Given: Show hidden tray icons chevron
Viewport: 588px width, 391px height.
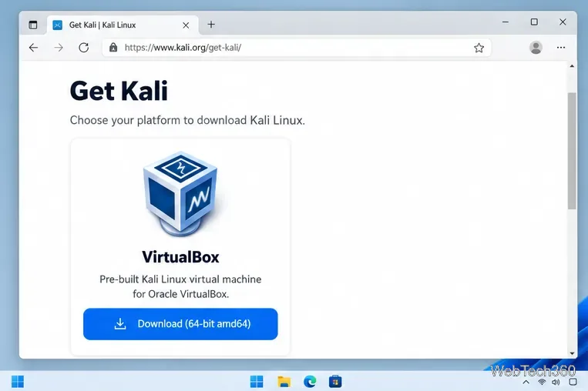Looking at the screenshot, I should (526, 383).
